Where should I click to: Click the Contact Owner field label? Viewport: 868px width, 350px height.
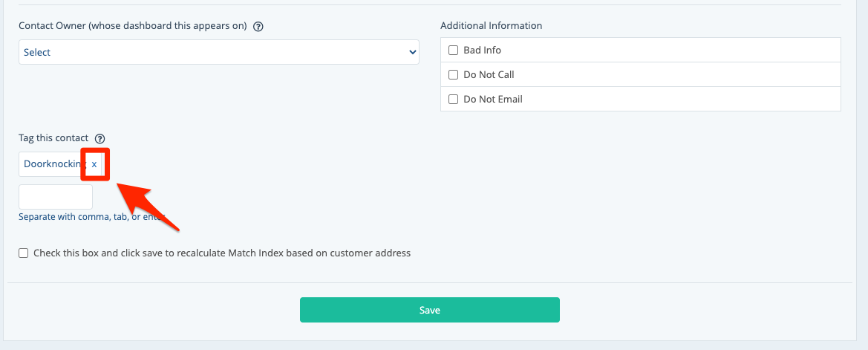[132, 26]
